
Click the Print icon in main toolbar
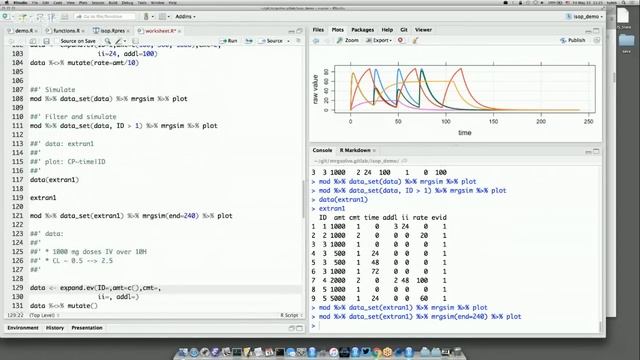tap(64, 17)
